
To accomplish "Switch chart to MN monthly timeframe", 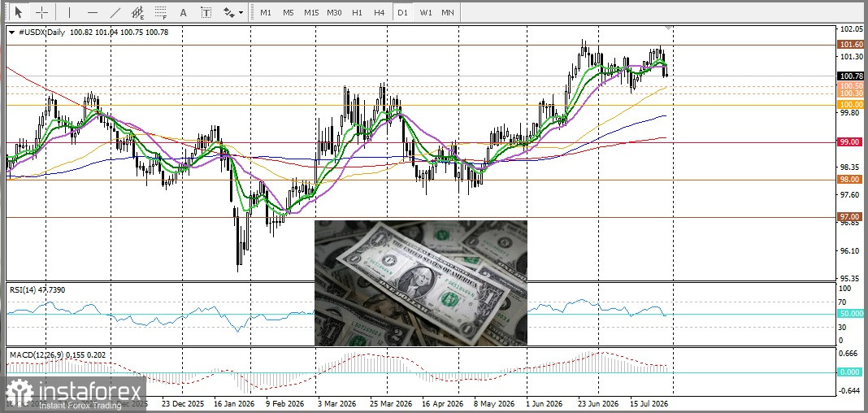I will [x=448, y=12].
